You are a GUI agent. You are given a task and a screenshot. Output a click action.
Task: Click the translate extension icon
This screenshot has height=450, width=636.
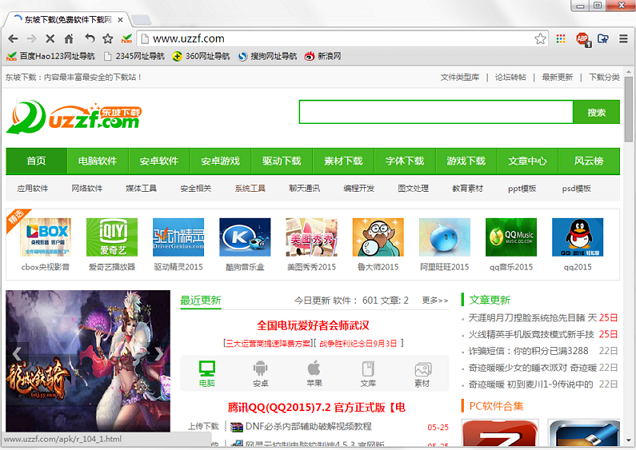[603, 39]
